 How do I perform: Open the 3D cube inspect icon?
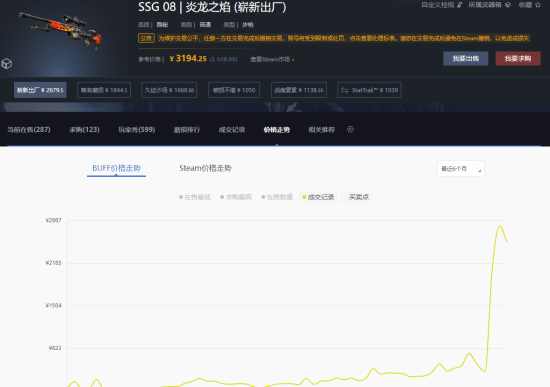7,64
